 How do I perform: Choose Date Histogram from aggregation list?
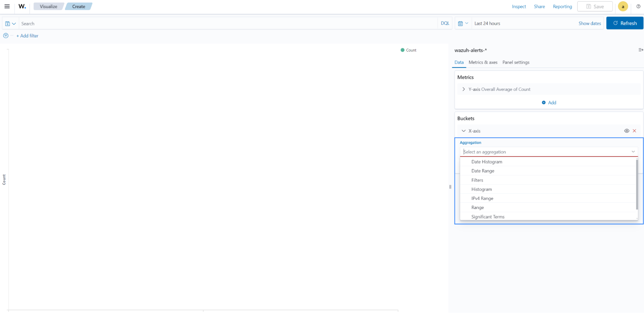[x=486, y=162]
